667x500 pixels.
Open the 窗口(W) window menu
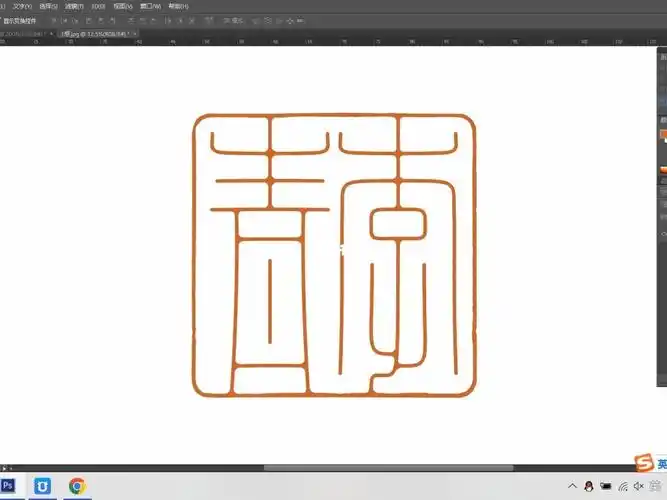coord(151,6)
